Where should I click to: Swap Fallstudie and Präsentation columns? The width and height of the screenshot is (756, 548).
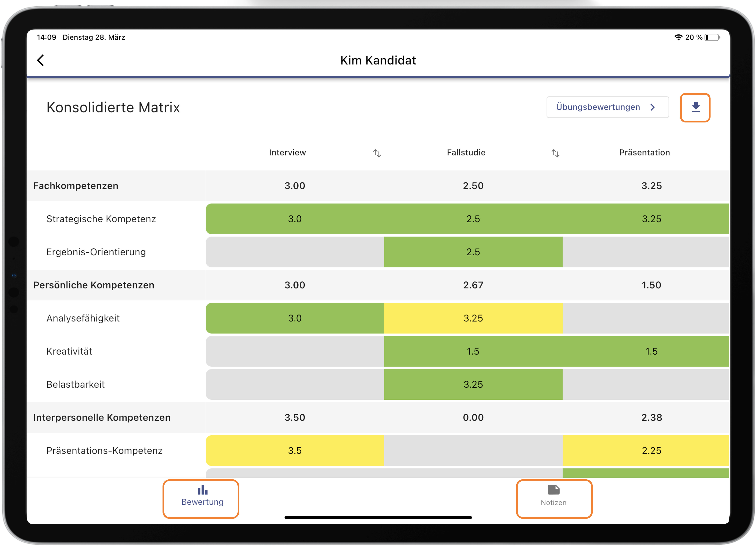point(555,153)
